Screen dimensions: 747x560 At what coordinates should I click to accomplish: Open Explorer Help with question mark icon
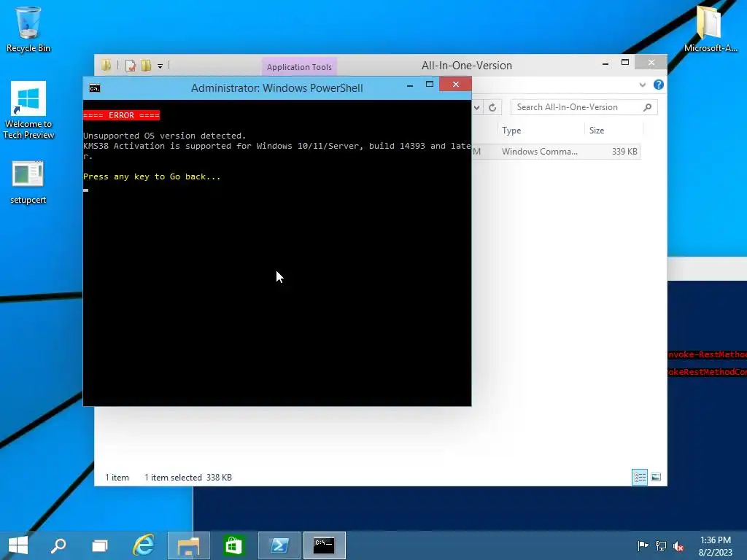click(659, 85)
